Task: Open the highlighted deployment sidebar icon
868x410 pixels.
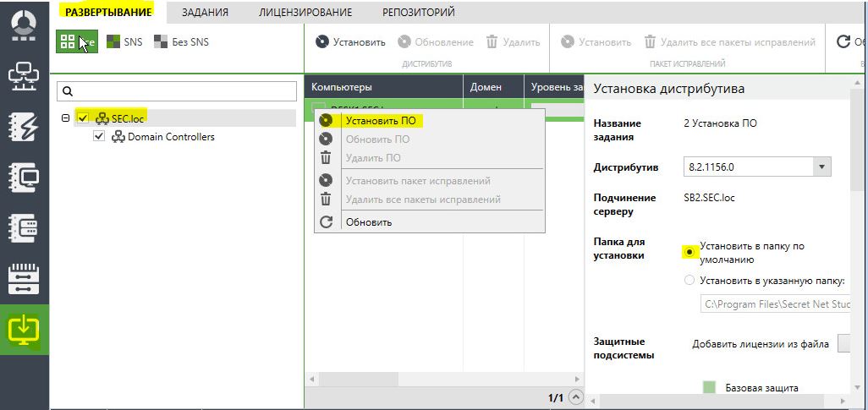Action: click(x=24, y=331)
